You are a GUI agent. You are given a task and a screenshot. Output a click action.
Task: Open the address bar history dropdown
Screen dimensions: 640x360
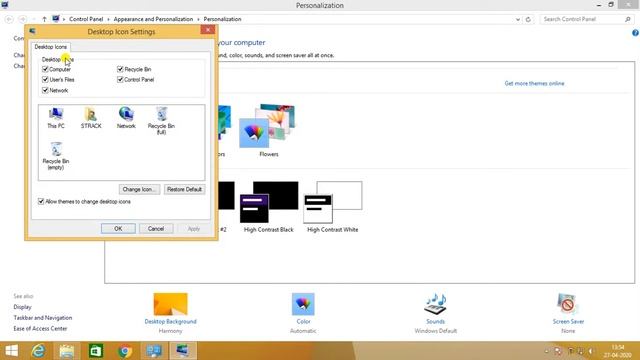click(x=518, y=19)
